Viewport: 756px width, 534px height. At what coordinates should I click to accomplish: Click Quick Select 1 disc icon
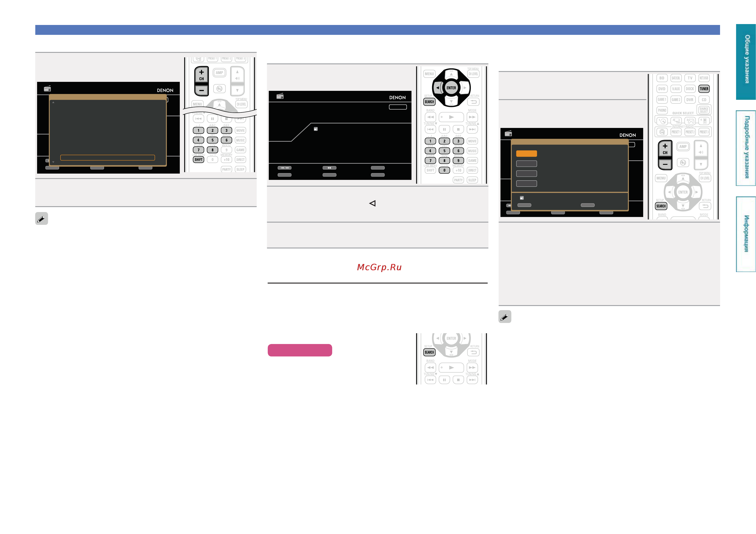point(662,121)
